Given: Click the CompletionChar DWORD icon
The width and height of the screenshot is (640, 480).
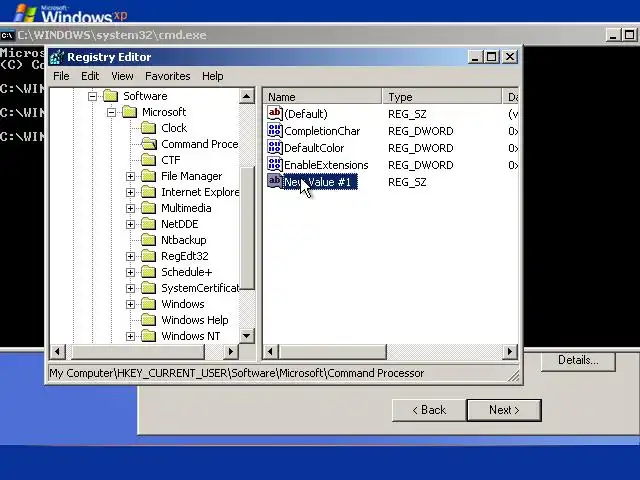Looking at the screenshot, I should tap(275, 130).
